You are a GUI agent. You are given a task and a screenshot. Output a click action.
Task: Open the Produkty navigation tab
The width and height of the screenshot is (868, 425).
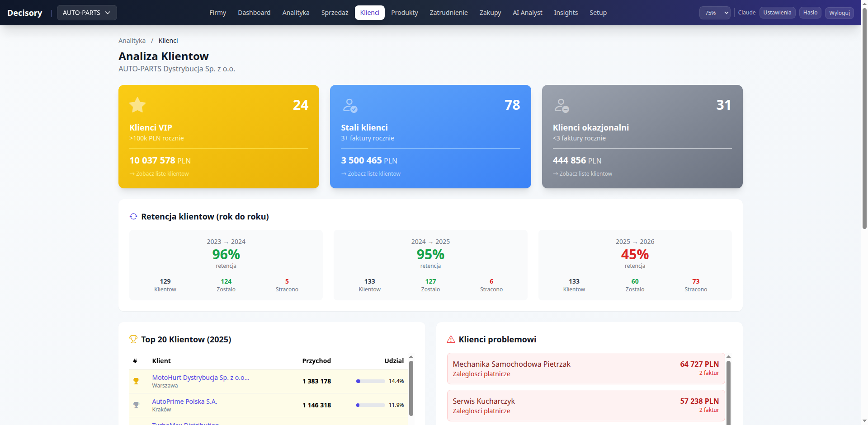tap(404, 13)
